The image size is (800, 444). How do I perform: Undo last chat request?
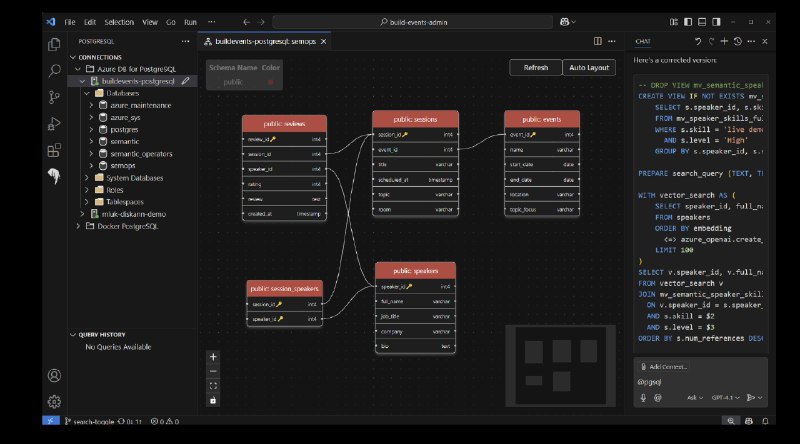tap(697, 41)
